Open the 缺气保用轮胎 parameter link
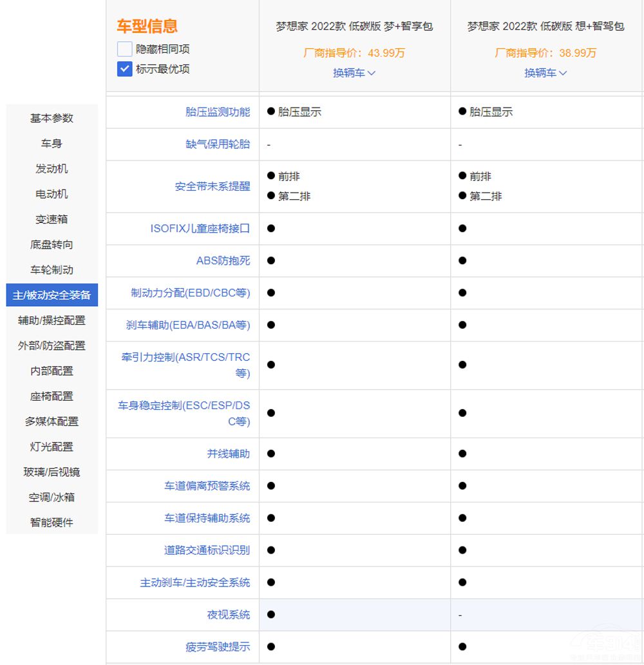 (218, 144)
